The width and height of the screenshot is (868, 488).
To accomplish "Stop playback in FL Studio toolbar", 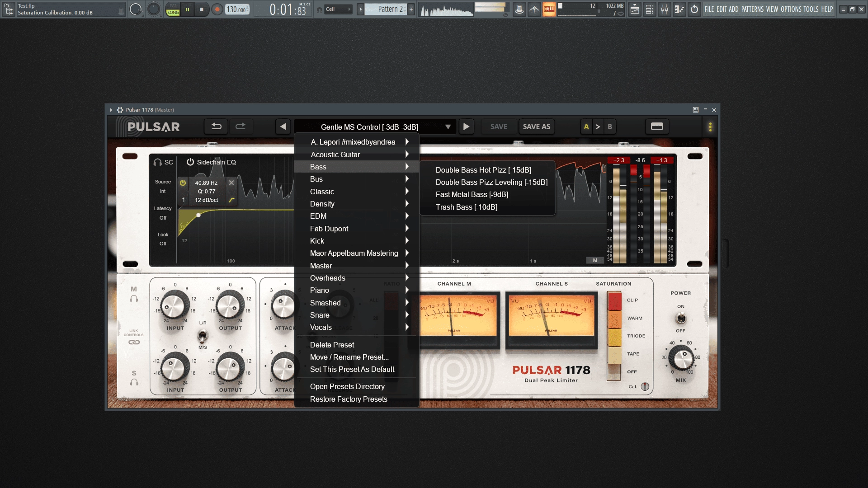I will 202,9.
